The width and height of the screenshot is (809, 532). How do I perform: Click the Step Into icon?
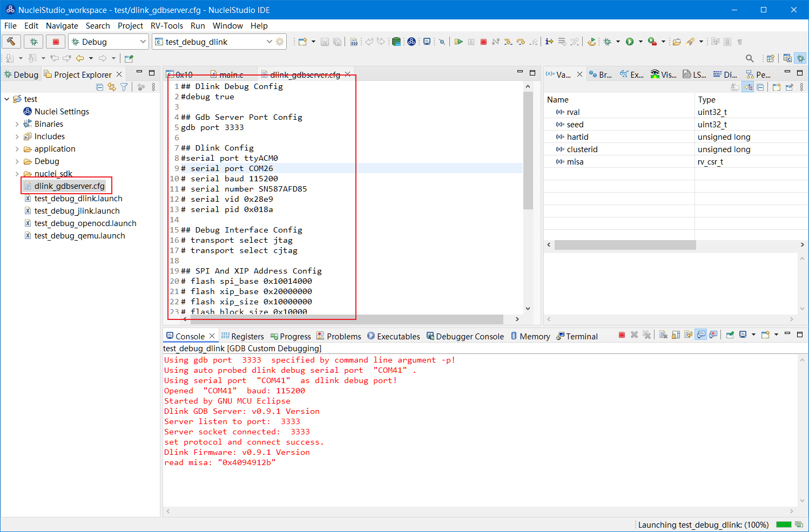508,42
